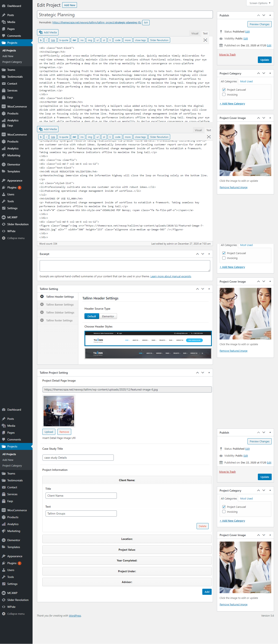Click the gear icon beside Tallinn Sidebar Settings
This screenshot has width=278, height=644.
[x=42, y=312]
